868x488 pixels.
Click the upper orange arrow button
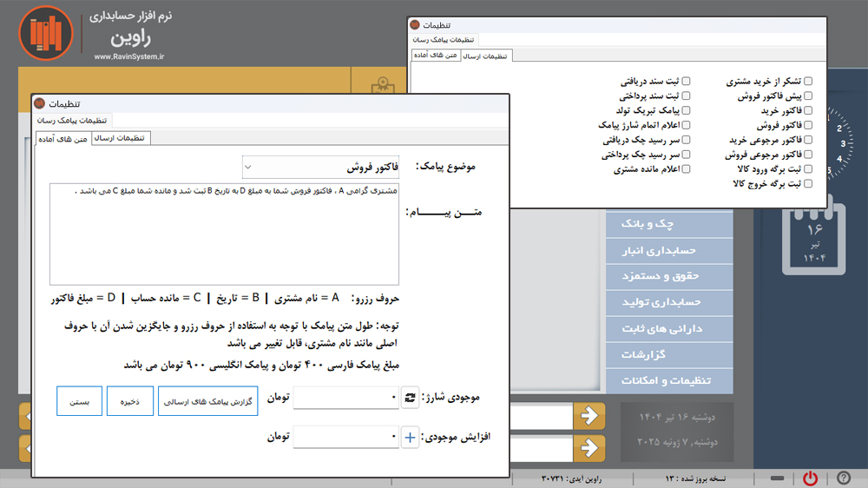589,416
